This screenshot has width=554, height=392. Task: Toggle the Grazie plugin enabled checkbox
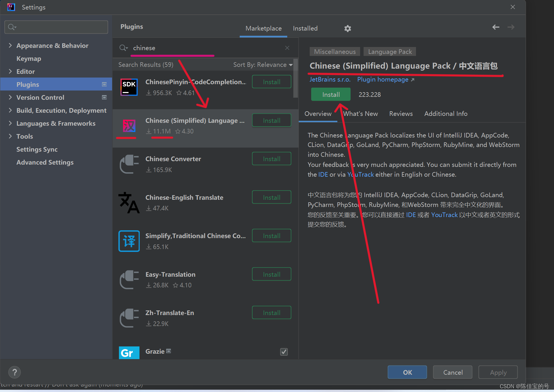click(x=284, y=352)
